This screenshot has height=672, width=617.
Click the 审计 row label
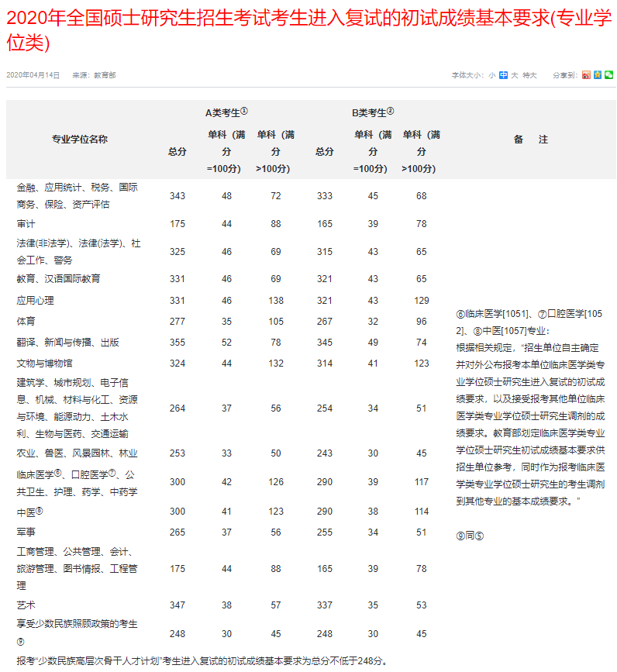click(26, 224)
